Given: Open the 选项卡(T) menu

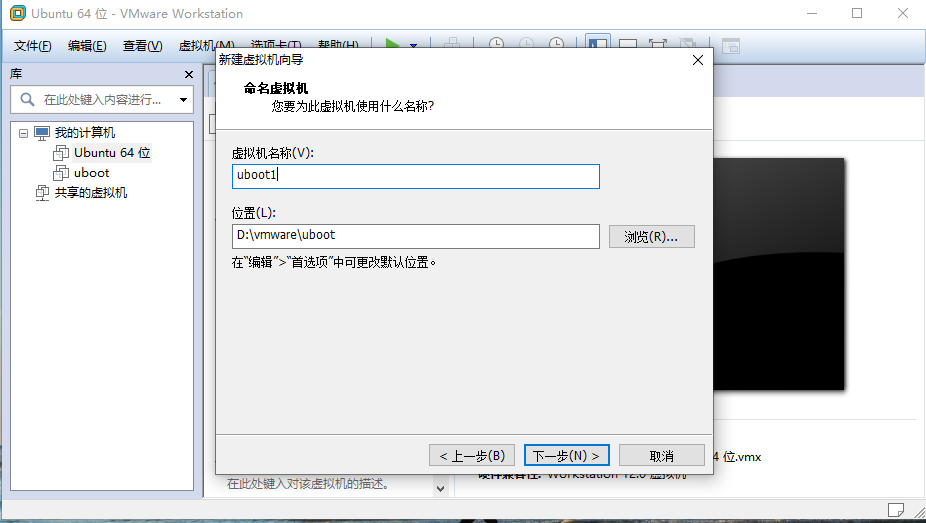Looking at the screenshot, I should click(x=276, y=45).
